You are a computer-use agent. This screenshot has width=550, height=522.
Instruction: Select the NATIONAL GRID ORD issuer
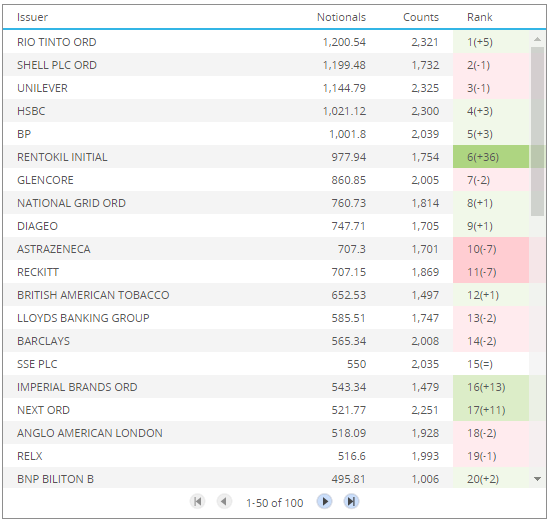(71, 203)
